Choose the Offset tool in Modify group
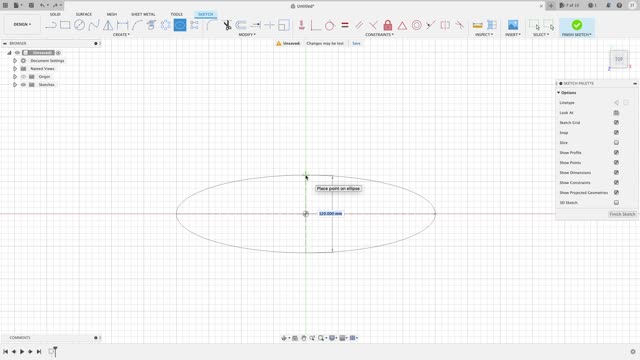Image resolution: width=640 pixels, height=360 pixels. (241, 25)
